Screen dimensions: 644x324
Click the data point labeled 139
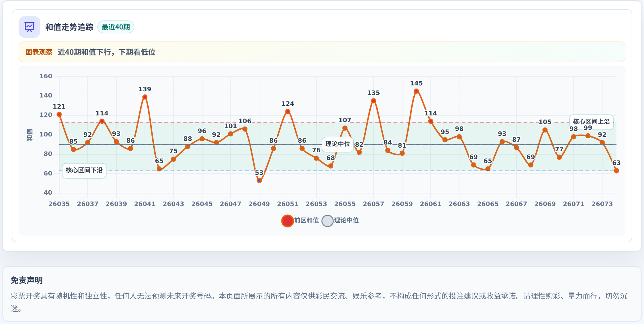(x=145, y=97)
